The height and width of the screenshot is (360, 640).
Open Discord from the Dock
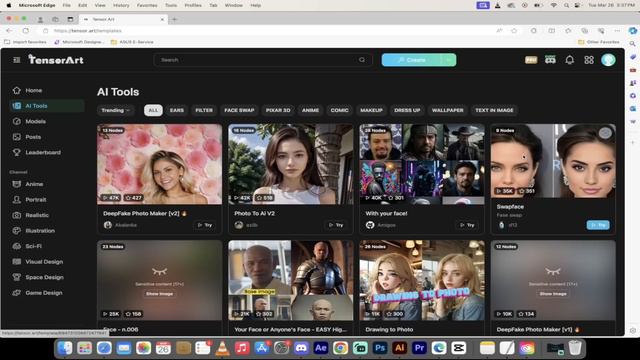[301, 348]
